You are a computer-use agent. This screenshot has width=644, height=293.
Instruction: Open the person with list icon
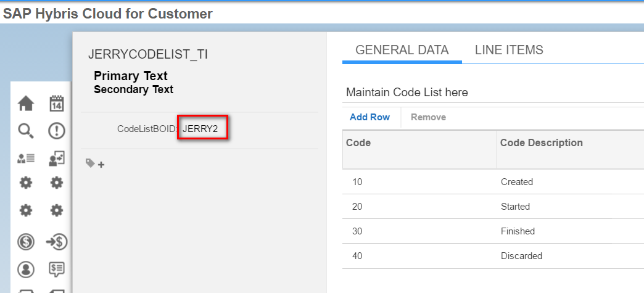[26, 159]
